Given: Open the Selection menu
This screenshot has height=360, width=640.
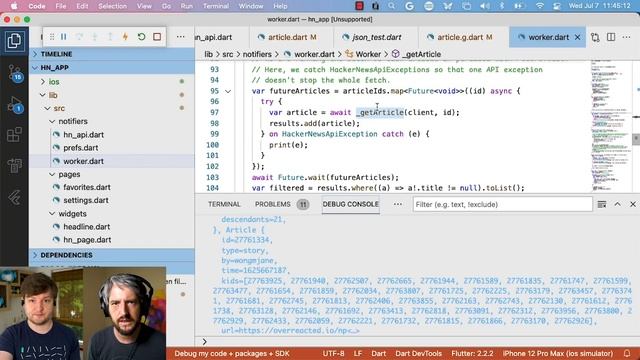Looking at the screenshot, I should coord(112,6).
